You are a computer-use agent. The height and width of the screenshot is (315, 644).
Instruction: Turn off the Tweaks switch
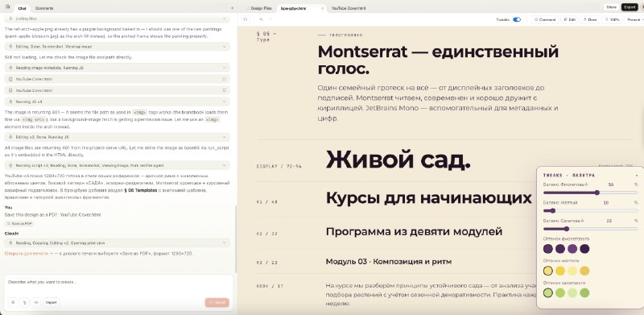point(517,19)
